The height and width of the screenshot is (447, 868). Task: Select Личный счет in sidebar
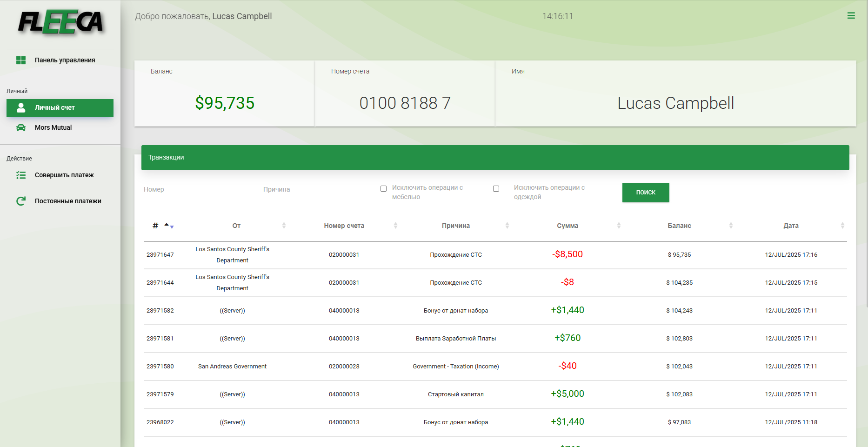point(60,107)
